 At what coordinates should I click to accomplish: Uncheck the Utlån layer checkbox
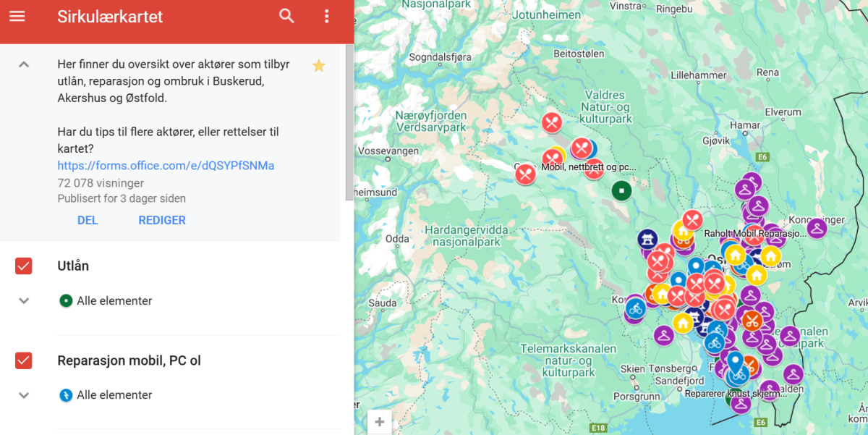[23, 266]
